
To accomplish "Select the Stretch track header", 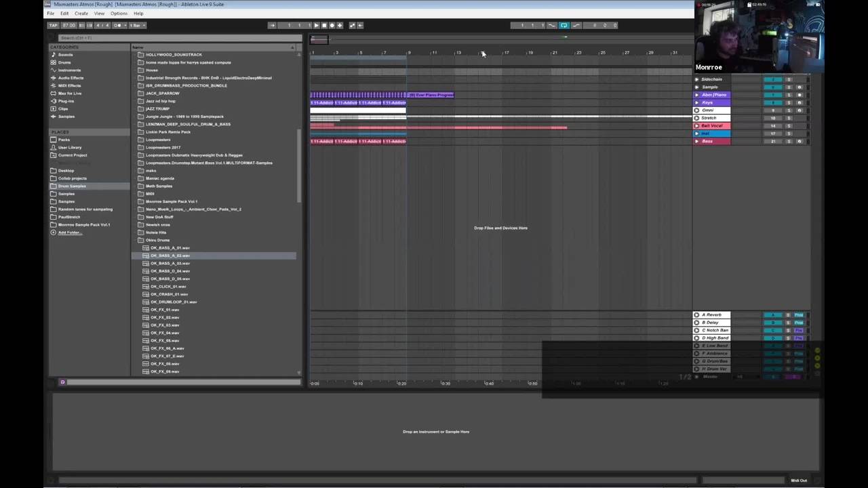I will coord(711,118).
